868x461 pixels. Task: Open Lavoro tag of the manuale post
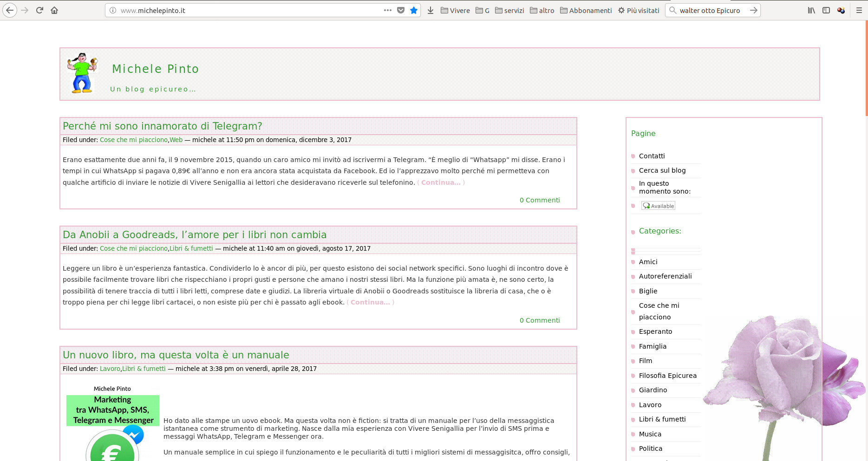click(x=110, y=369)
